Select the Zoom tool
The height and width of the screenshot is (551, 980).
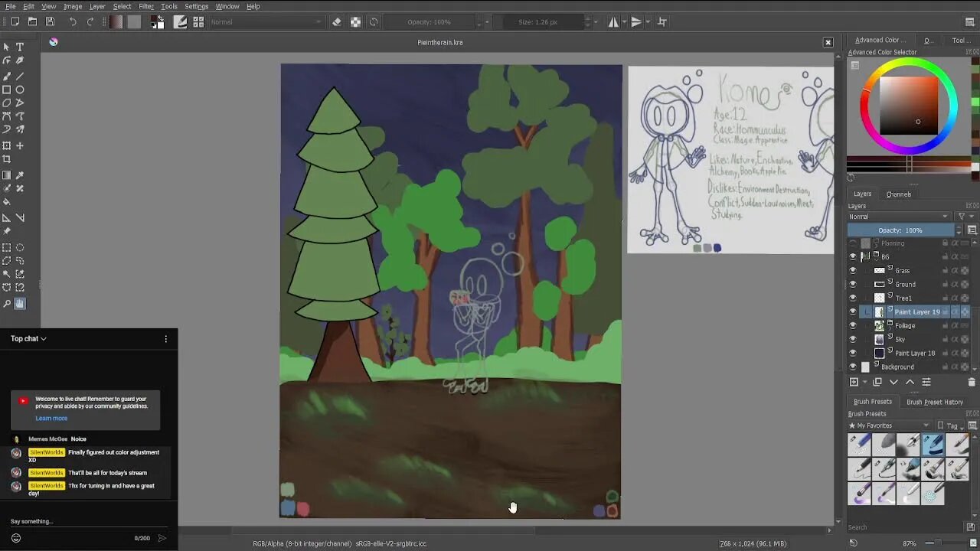[x=7, y=304]
